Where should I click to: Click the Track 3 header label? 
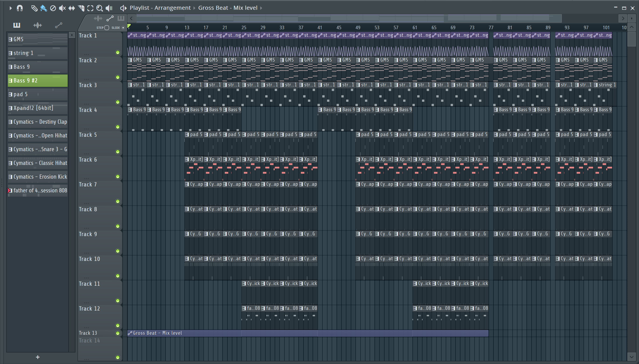tap(88, 85)
